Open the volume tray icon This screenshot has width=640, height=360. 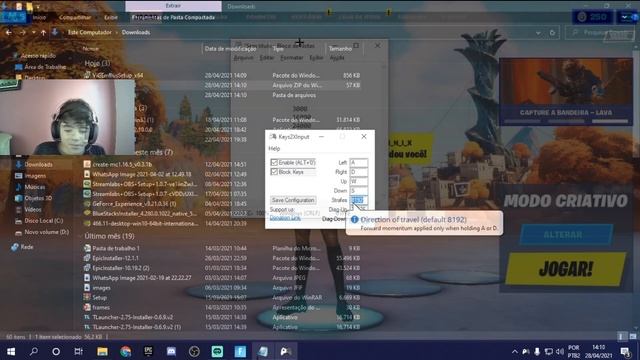(x=560, y=351)
